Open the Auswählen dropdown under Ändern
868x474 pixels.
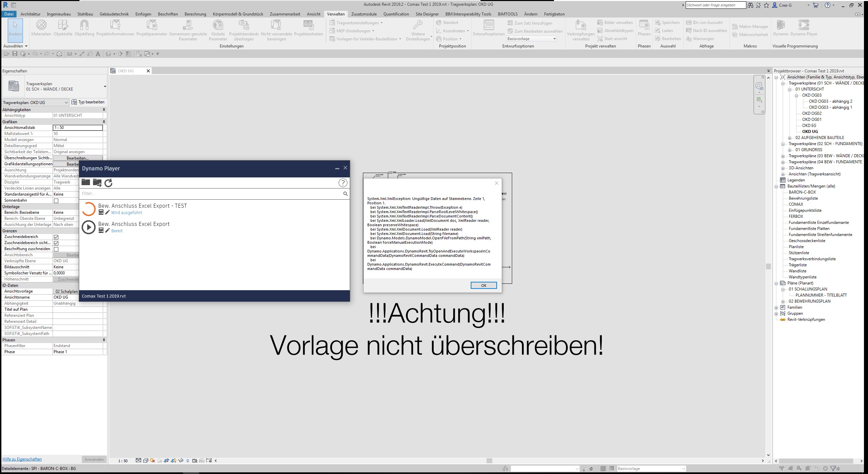(x=15, y=46)
